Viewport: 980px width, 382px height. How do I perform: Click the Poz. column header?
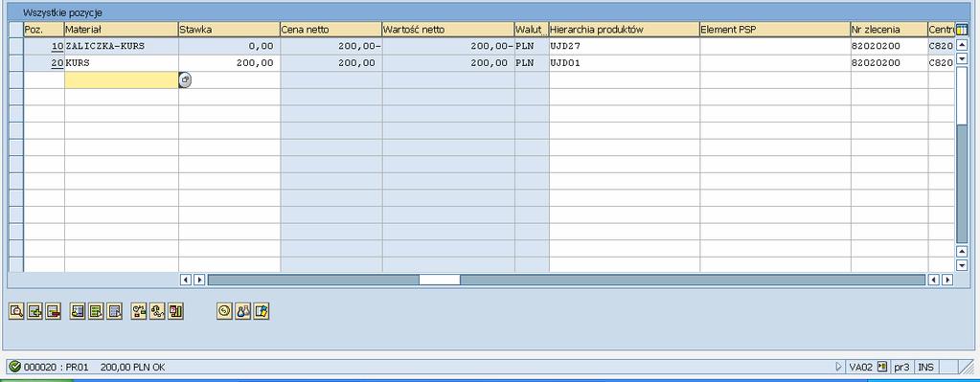pos(44,30)
